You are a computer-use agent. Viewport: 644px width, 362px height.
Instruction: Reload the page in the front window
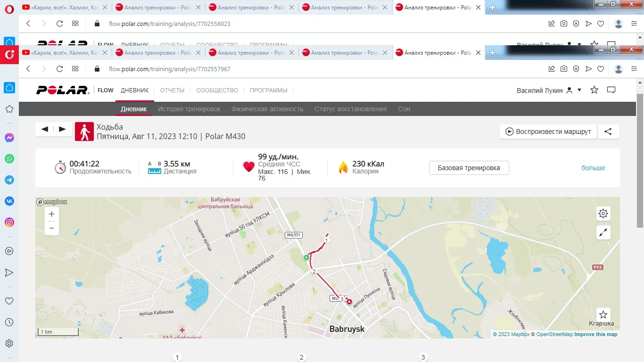(59, 69)
